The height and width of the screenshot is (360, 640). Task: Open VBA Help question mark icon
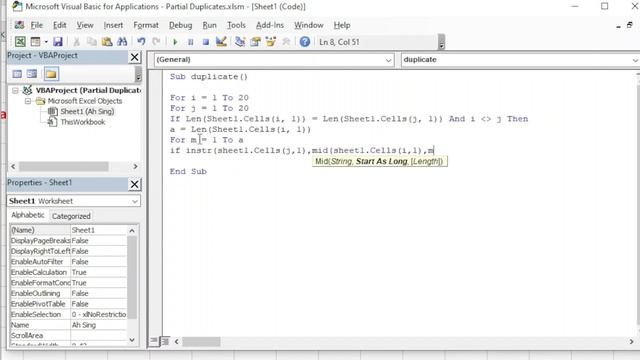pyautogui.click(x=304, y=42)
